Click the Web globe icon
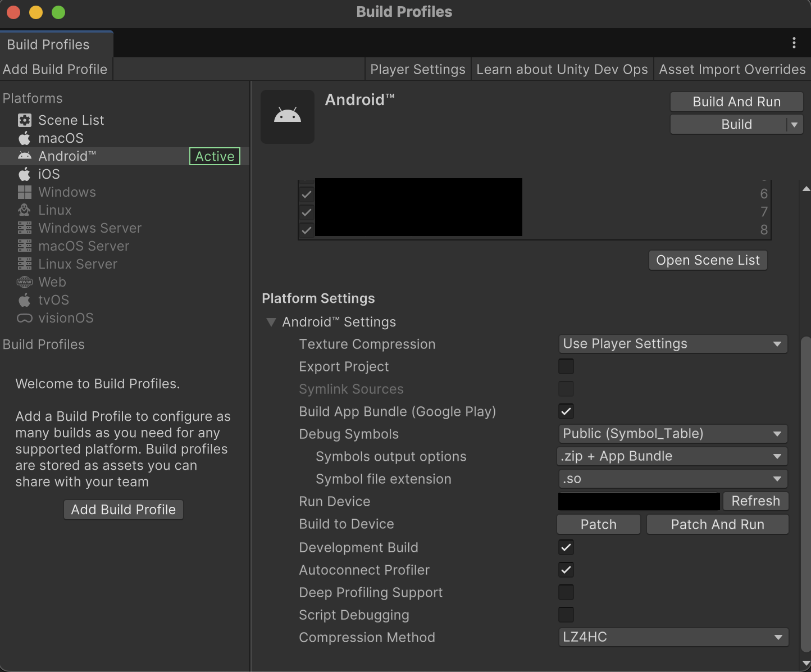 [x=25, y=282]
